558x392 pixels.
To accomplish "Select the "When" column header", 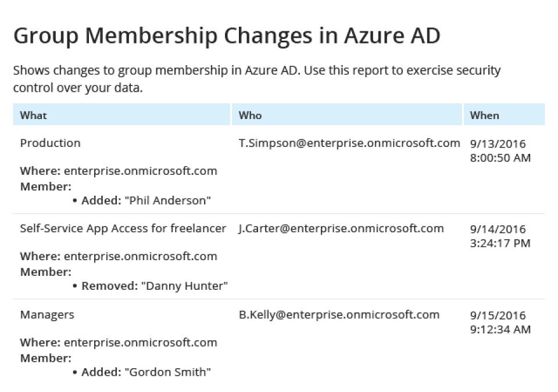I will [x=484, y=115].
